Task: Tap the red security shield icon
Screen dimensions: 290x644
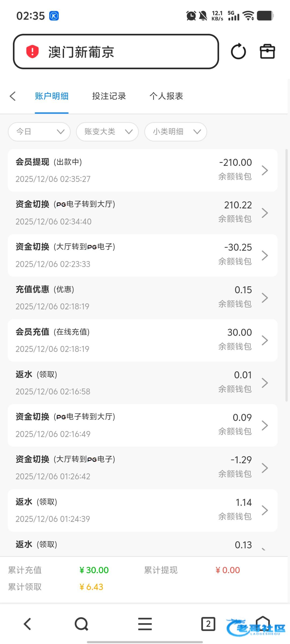Action: 32,52
